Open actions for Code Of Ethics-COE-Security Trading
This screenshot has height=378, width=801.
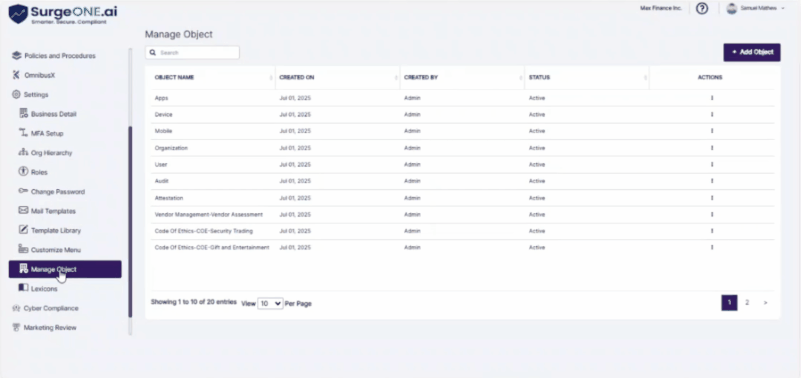click(x=712, y=231)
